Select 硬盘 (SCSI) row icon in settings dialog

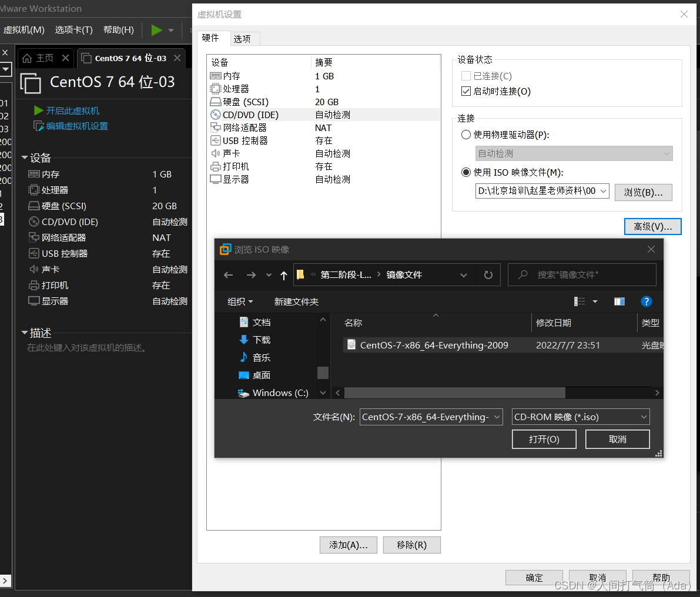(216, 102)
